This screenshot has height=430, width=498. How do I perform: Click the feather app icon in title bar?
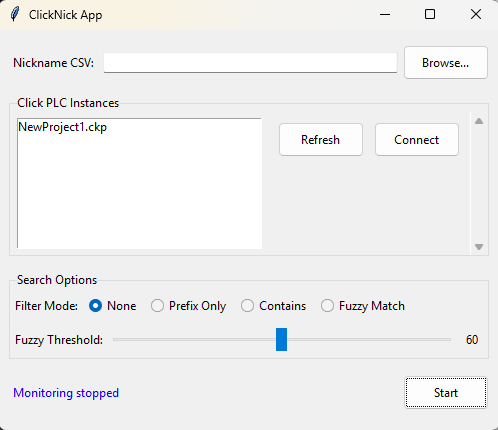pos(15,15)
